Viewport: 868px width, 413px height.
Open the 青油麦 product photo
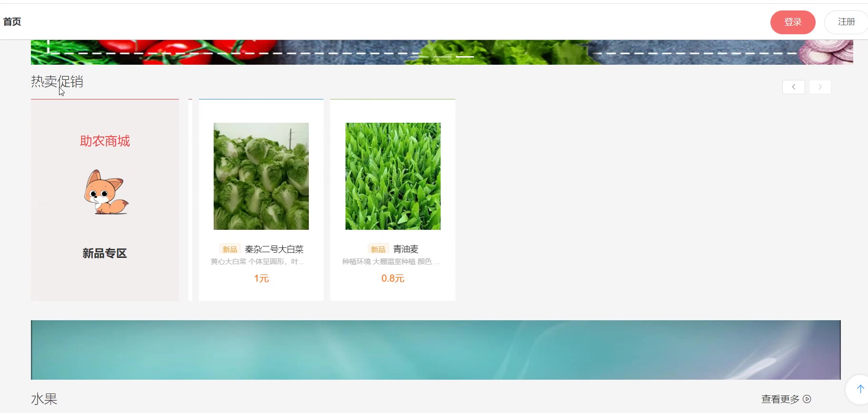[x=393, y=176]
